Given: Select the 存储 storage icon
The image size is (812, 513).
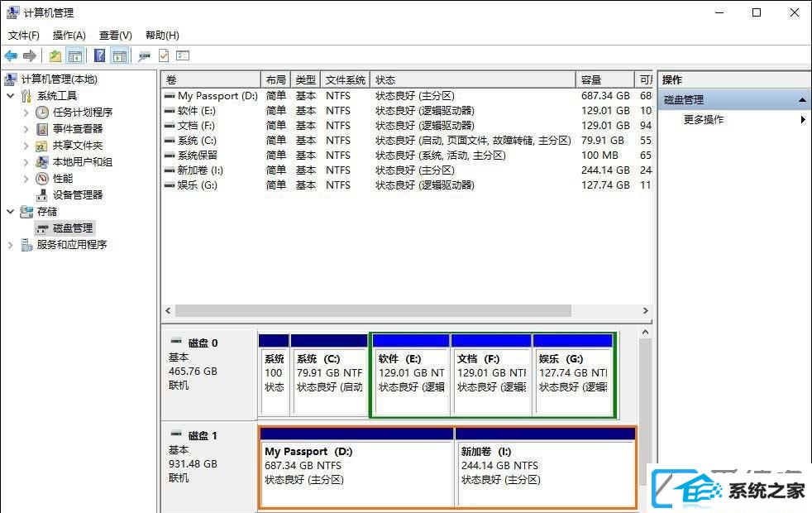Looking at the screenshot, I should click(26, 212).
